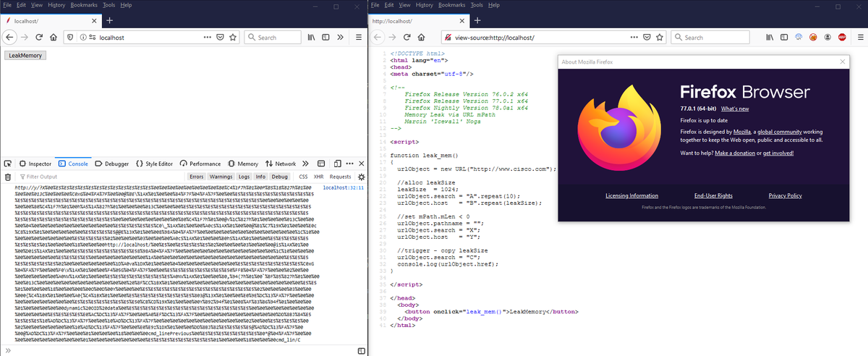The height and width of the screenshot is (356, 868).
Task: Clear the web console output
Action: (x=8, y=177)
